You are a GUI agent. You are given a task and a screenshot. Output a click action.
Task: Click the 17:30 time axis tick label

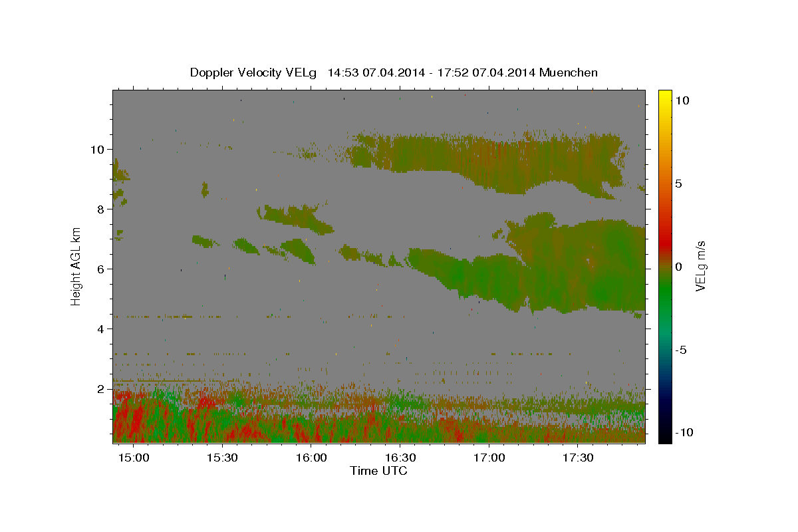coord(578,458)
